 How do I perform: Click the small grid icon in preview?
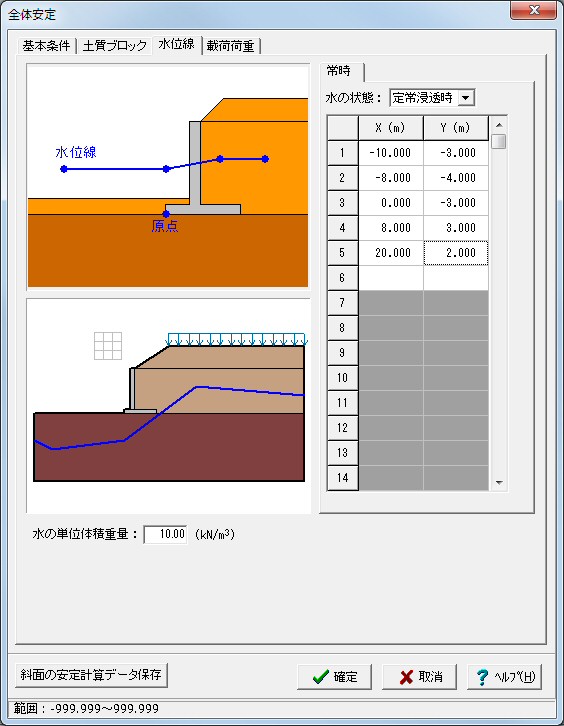click(108, 346)
